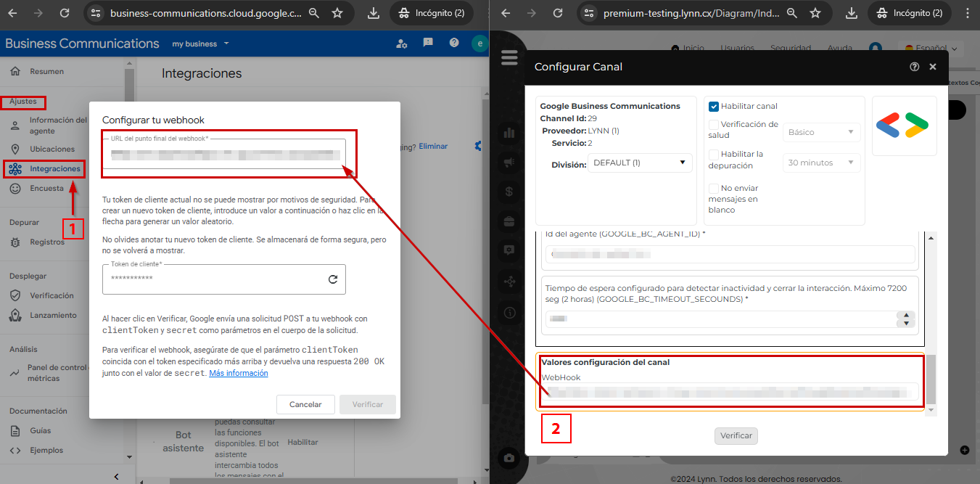This screenshot has width=980, height=484.
Task: Open the megaphone icon in Lynn sidebar
Action: pyautogui.click(x=509, y=162)
